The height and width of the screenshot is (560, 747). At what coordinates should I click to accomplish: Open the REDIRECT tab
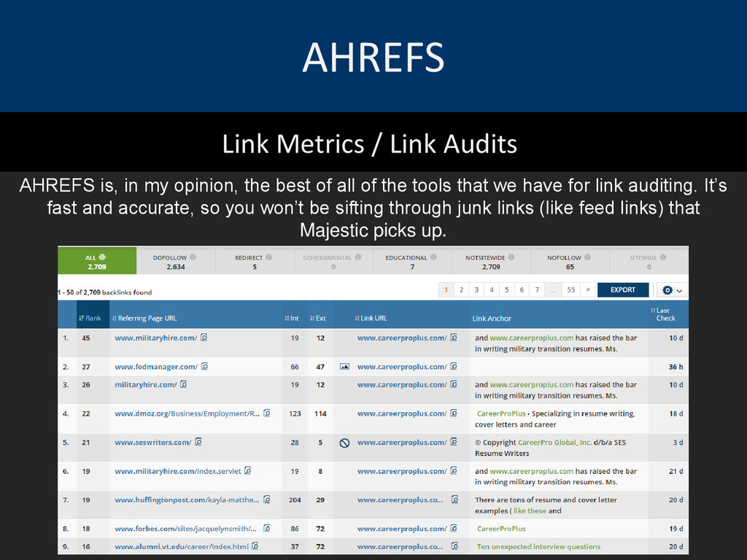tap(254, 262)
